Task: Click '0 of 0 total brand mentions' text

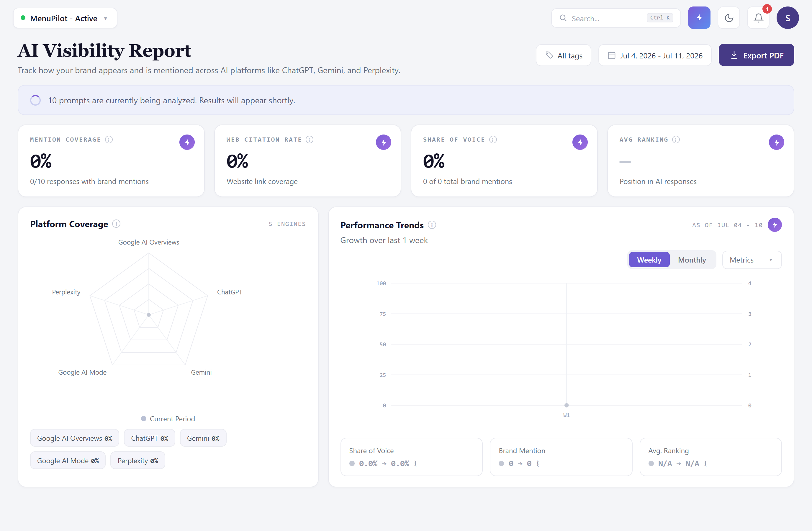Action: click(467, 181)
